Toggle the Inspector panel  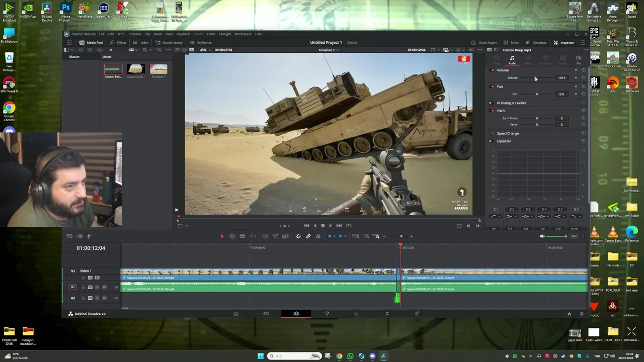(563, 43)
